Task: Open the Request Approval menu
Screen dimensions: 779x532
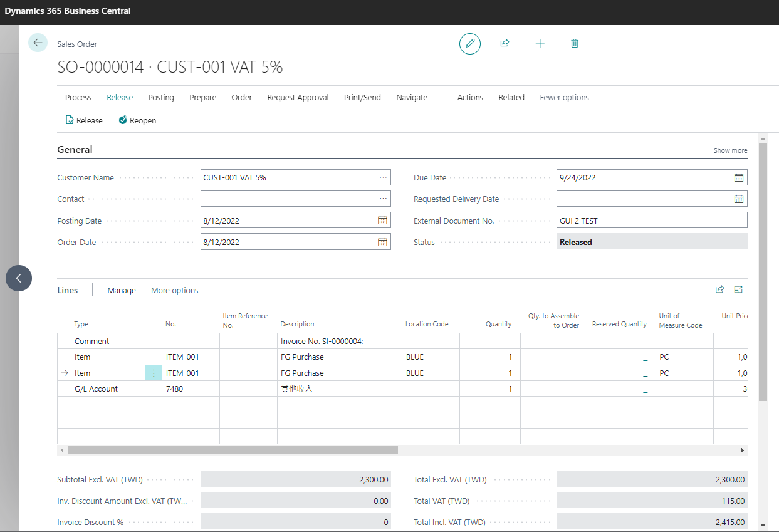Action: (298, 97)
